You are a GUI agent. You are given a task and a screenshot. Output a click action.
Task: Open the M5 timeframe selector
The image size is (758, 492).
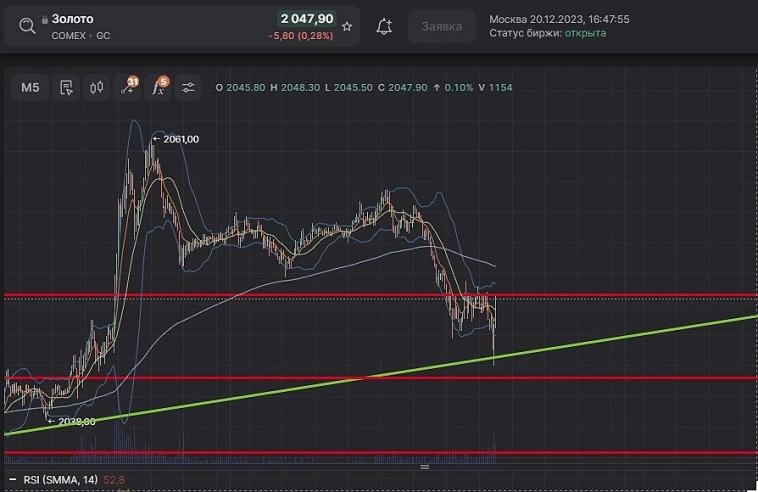pyautogui.click(x=30, y=88)
